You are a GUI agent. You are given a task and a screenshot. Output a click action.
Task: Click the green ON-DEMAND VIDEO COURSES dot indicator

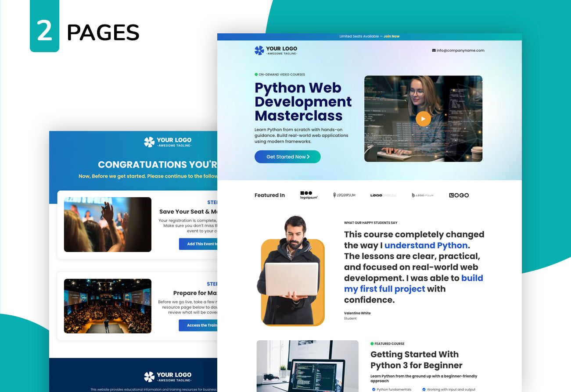(x=256, y=74)
